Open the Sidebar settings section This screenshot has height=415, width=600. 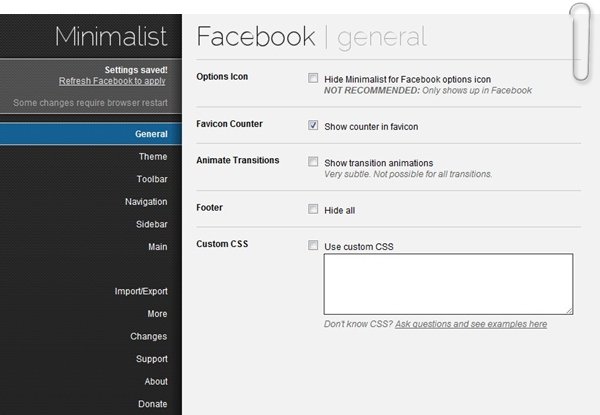(x=152, y=224)
